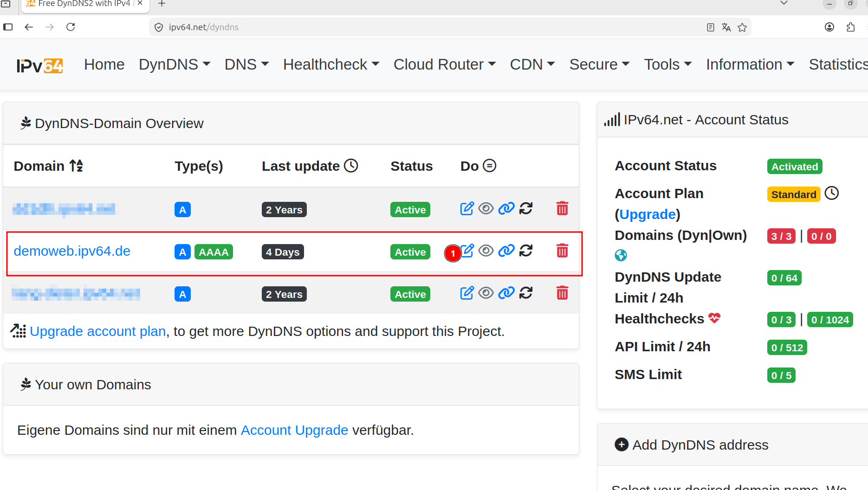Image resolution: width=868 pixels, height=490 pixels.
Task: Click the Do column menu icon
Action: 490,166
